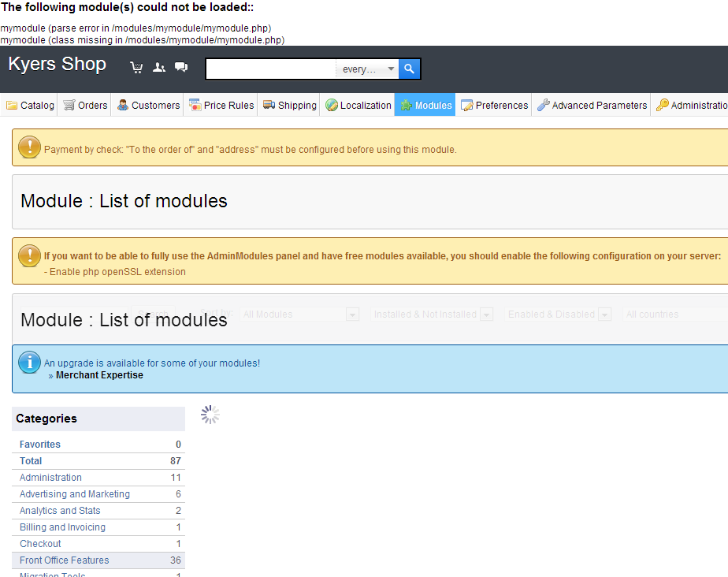Click the Catalog folder icon
The height and width of the screenshot is (577, 728).
(12, 106)
